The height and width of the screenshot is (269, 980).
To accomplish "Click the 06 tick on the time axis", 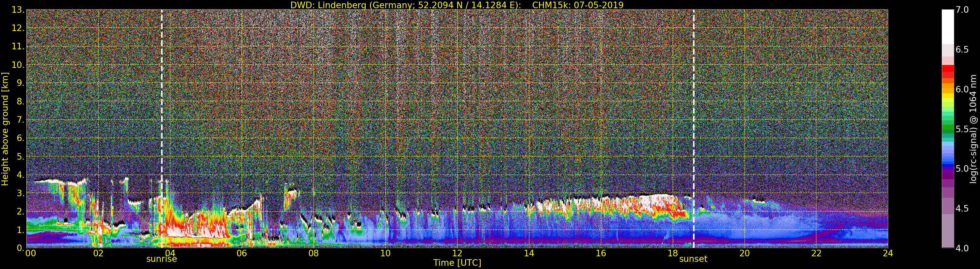I will (242, 253).
